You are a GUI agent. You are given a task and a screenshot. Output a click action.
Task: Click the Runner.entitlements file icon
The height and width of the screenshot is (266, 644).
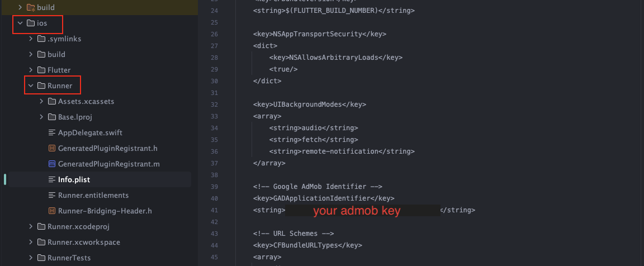tap(52, 195)
